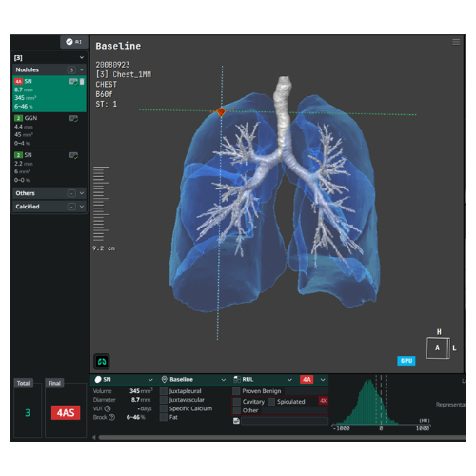Screen dimensions: 476x476
Task: Toggle the green lung view icon in viewport
Action: (x=102, y=362)
